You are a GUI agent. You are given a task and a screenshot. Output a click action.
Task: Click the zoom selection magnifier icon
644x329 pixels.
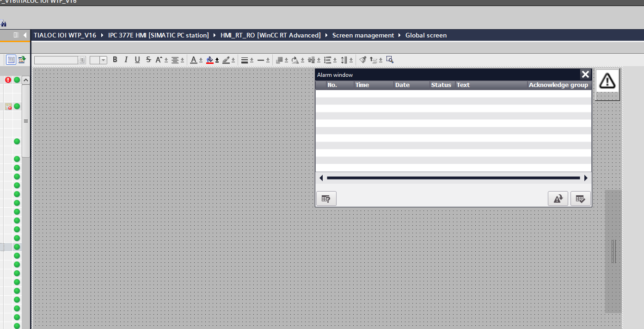pyautogui.click(x=390, y=60)
